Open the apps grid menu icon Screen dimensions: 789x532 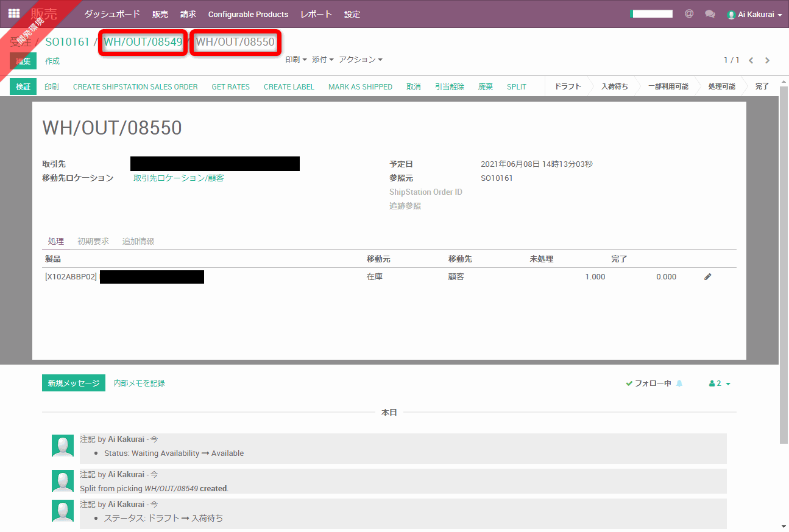click(x=13, y=13)
